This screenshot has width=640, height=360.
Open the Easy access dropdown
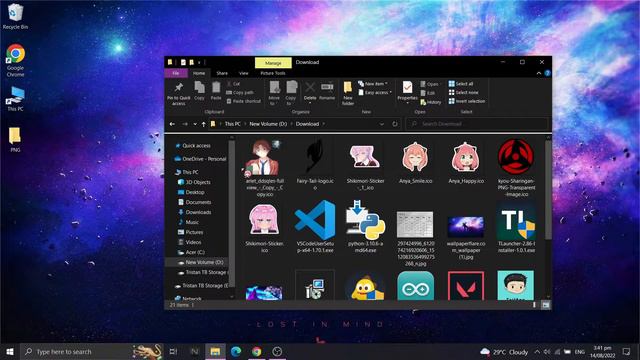[x=375, y=93]
